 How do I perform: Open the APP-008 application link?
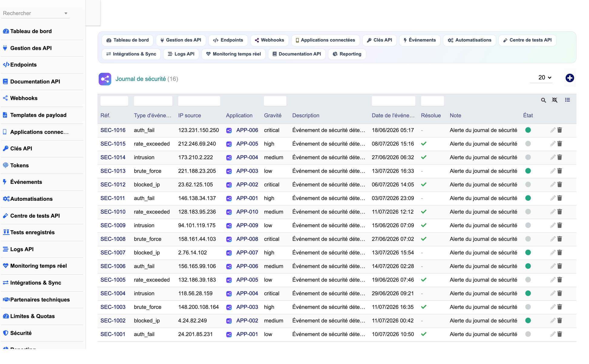pyautogui.click(x=247, y=239)
